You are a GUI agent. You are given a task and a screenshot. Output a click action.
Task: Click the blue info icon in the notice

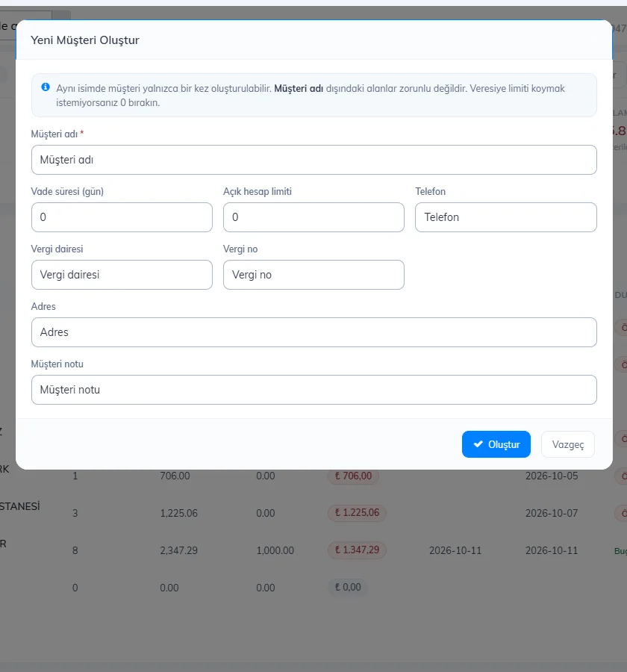click(46, 87)
